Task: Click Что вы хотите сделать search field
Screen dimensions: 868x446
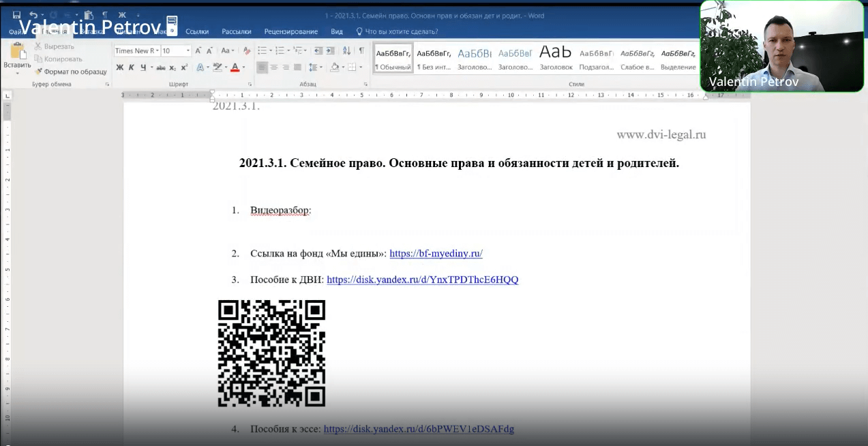Action: pyautogui.click(x=398, y=31)
